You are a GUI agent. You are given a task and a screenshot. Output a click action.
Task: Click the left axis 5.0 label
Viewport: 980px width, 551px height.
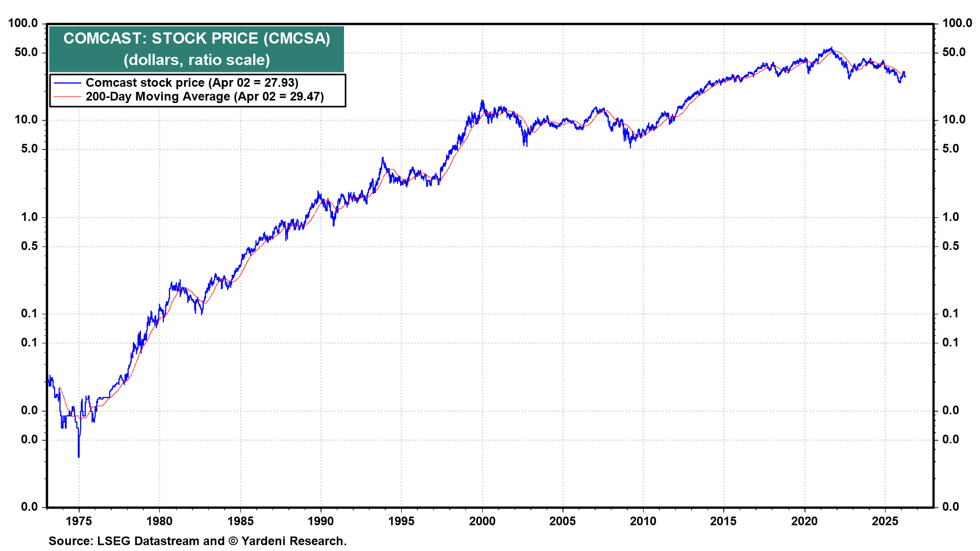29,148
